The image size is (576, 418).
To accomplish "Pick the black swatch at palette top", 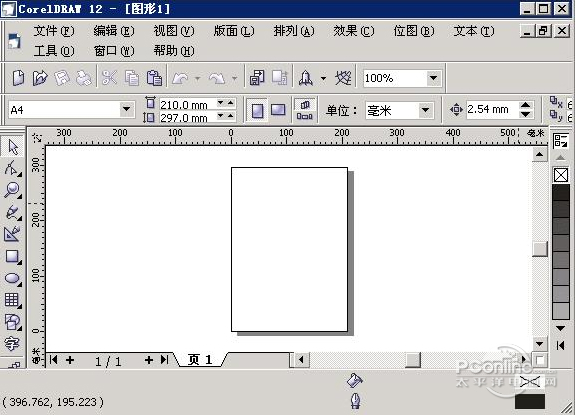I will [x=561, y=192].
